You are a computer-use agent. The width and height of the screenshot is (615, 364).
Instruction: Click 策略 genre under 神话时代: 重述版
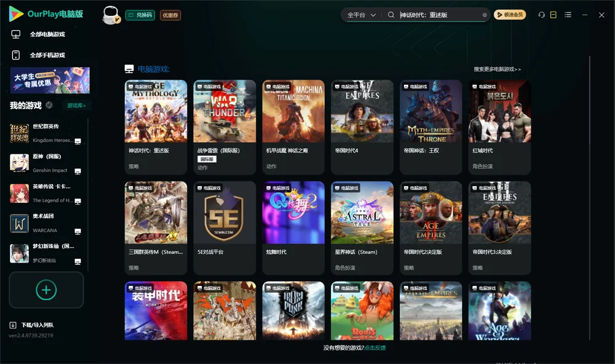[133, 166]
